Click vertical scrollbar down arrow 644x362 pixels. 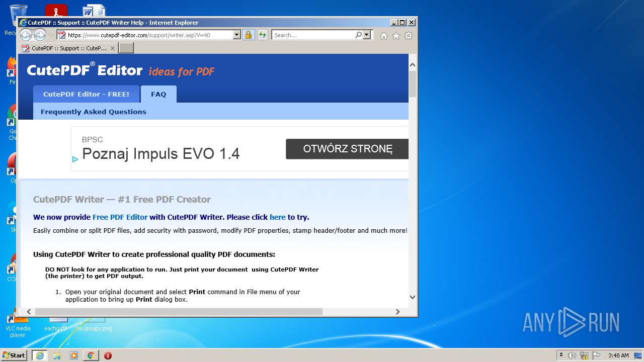(x=413, y=297)
